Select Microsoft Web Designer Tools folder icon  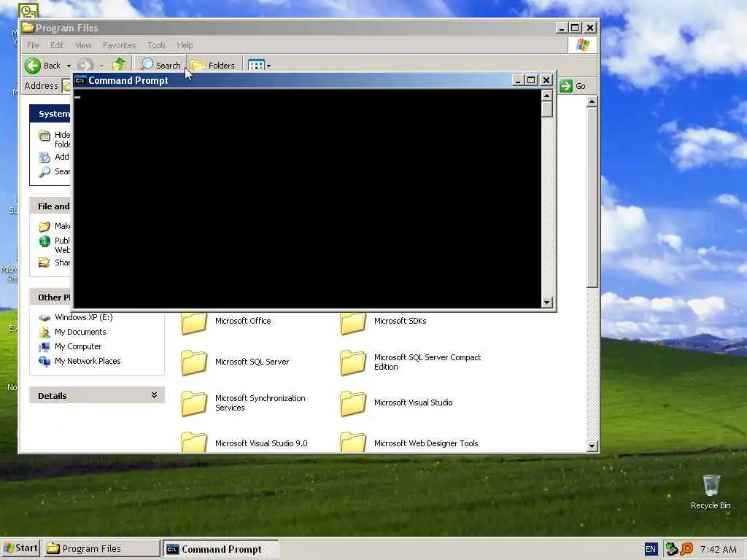coord(353,442)
